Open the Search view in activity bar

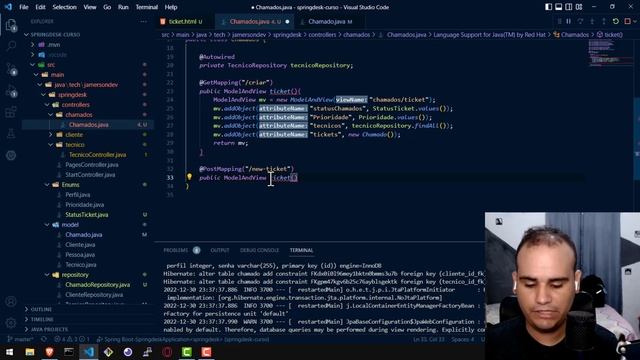(11, 46)
